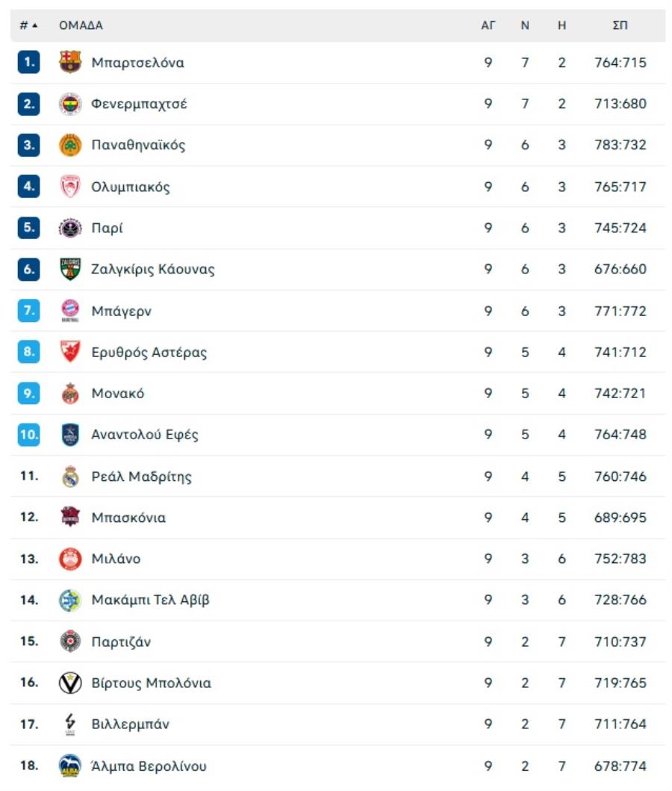Screen dimensions: 672x791
Task: Open the Ερυθρός Αστέρας team link
Action: pos(149,352)
